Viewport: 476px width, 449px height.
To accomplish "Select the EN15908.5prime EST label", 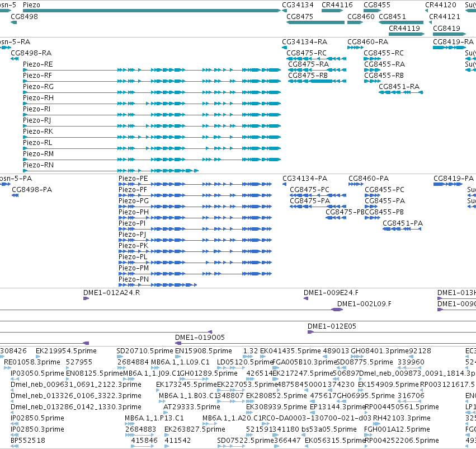I will pos(204,351).
